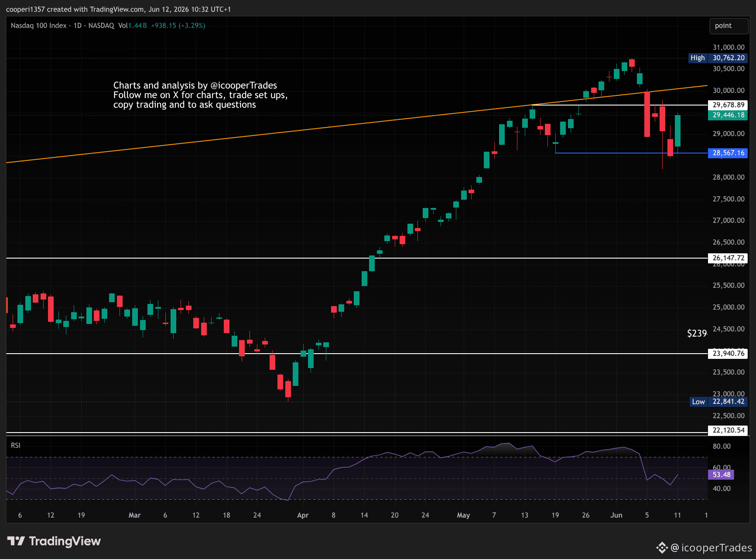Select the "14" date on the time axis

(x=364, y=515)
